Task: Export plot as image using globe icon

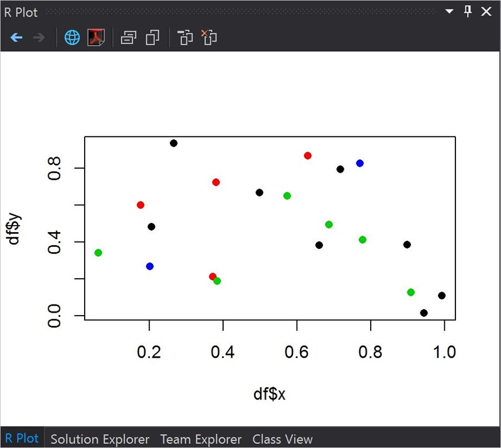Action: [72, 38]
